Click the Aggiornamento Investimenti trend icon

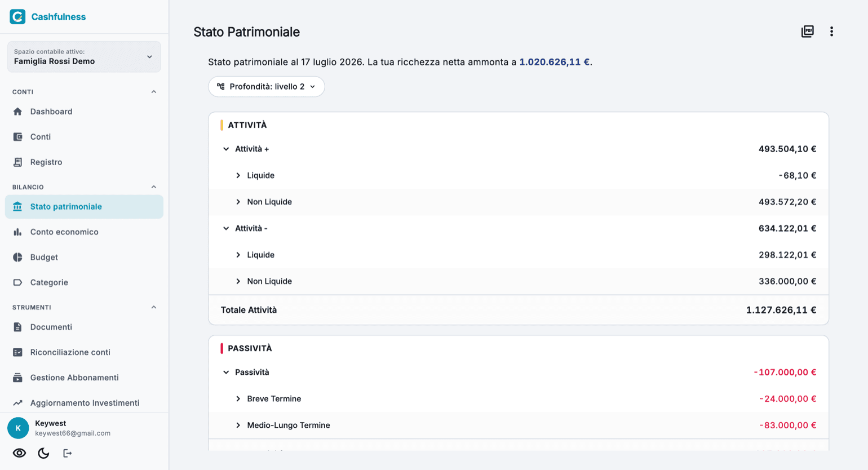click(17, 403)
